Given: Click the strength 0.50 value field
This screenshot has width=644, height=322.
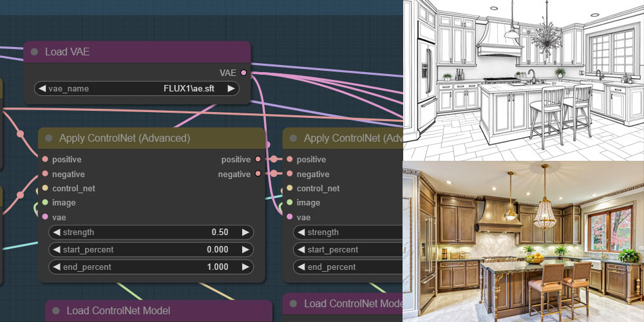Looking at the screenshot, I should point(151,232).
